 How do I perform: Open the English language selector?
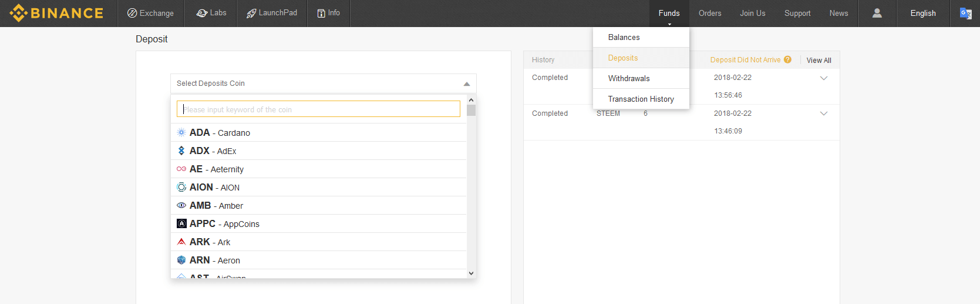[923, 13]
